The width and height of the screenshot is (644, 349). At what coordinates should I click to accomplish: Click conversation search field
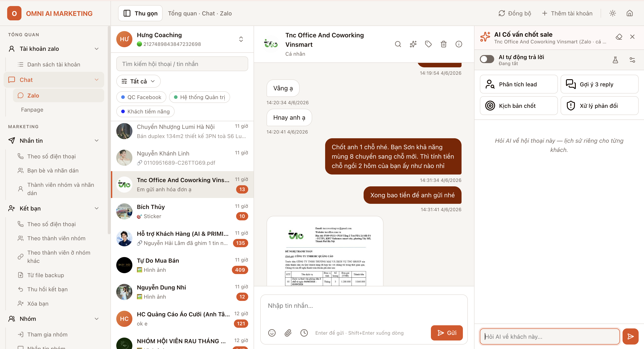(182, 64)
